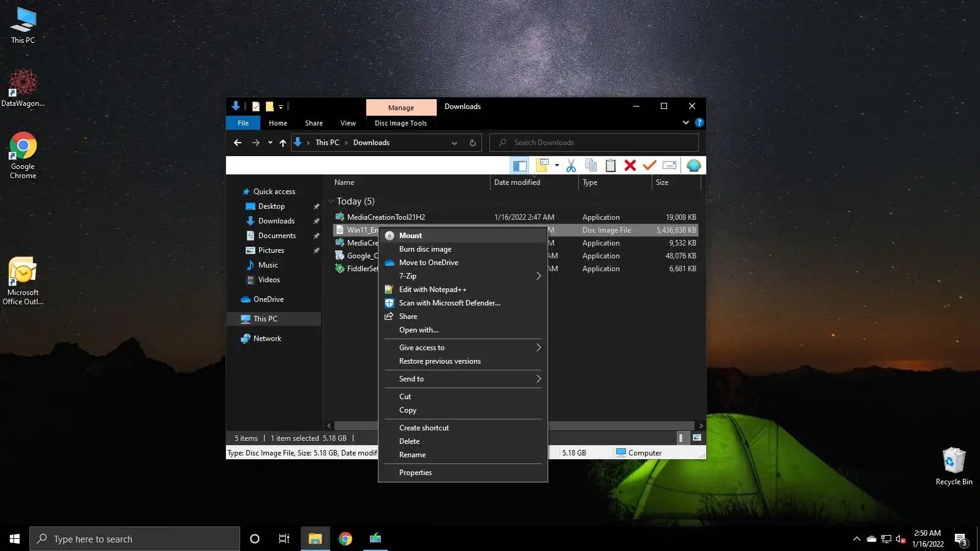Switch to the Share ribbon tab

coord(314,123)
